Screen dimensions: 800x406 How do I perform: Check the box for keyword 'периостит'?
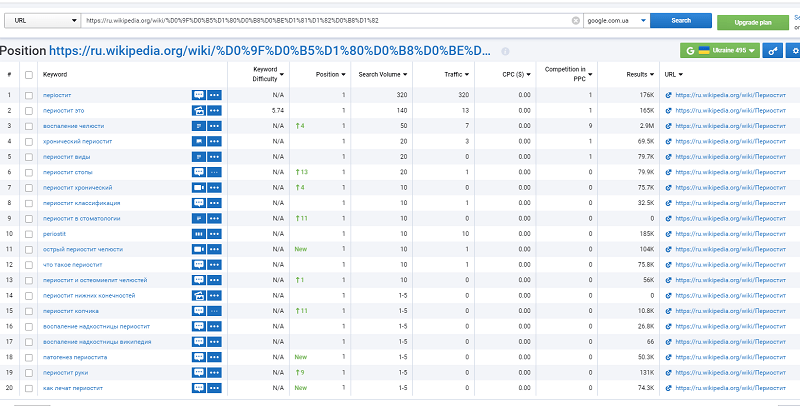click(x=29, y=95)
